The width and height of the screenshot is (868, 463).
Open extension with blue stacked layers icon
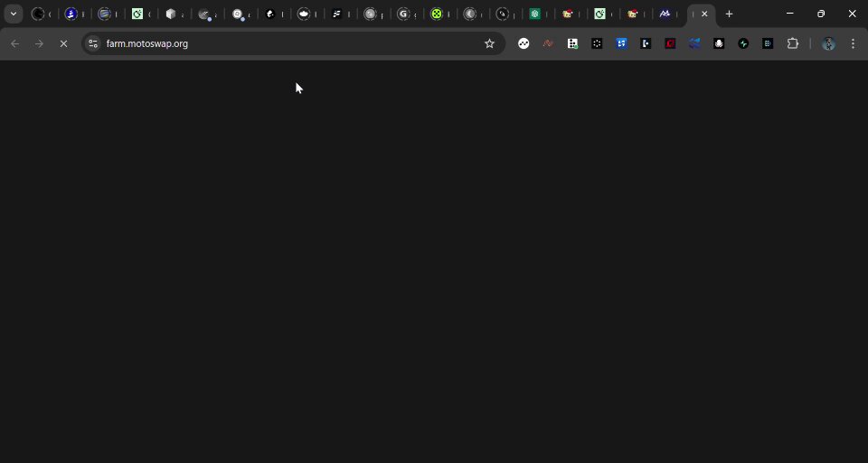click(694, 43)
